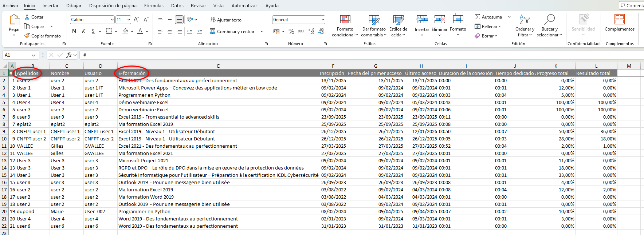The image size is (644, 235).
Task: Open the General number format dropdown
Action: coord(323,20)
